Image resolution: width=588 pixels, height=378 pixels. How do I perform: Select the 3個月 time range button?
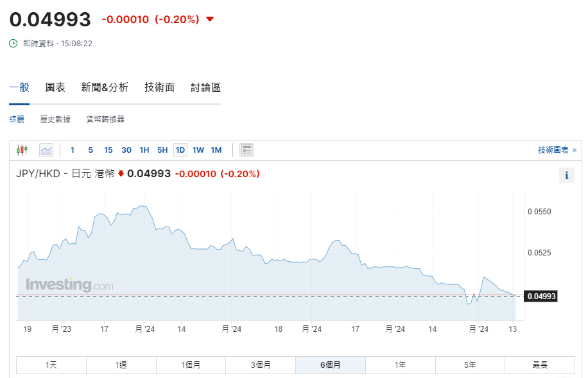[x=261, y=365]
